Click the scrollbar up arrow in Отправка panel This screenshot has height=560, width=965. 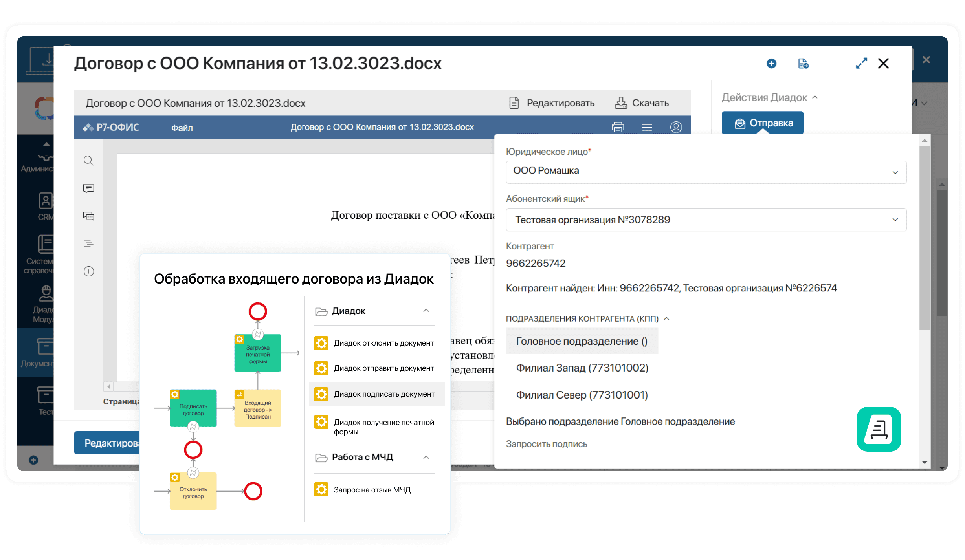[925, 140]
